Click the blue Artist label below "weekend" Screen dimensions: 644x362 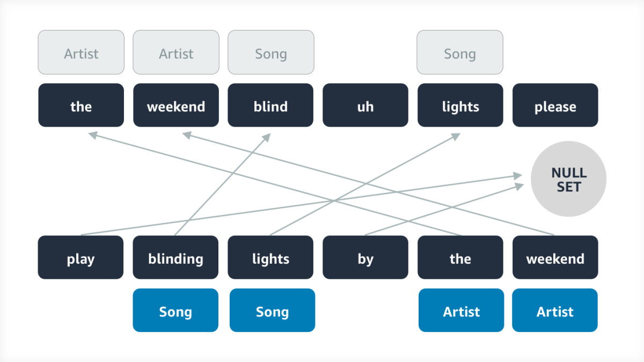click(555, 310)
